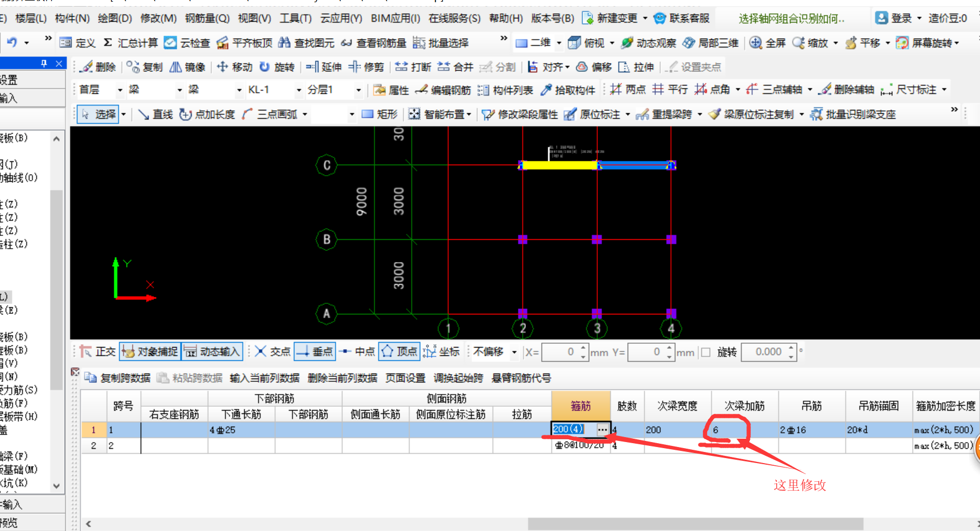Click 悬臂钢筋代号 cantilever rebar code
Image resolution: width=980 pixels, height=531 pixels.
[521, 378]
